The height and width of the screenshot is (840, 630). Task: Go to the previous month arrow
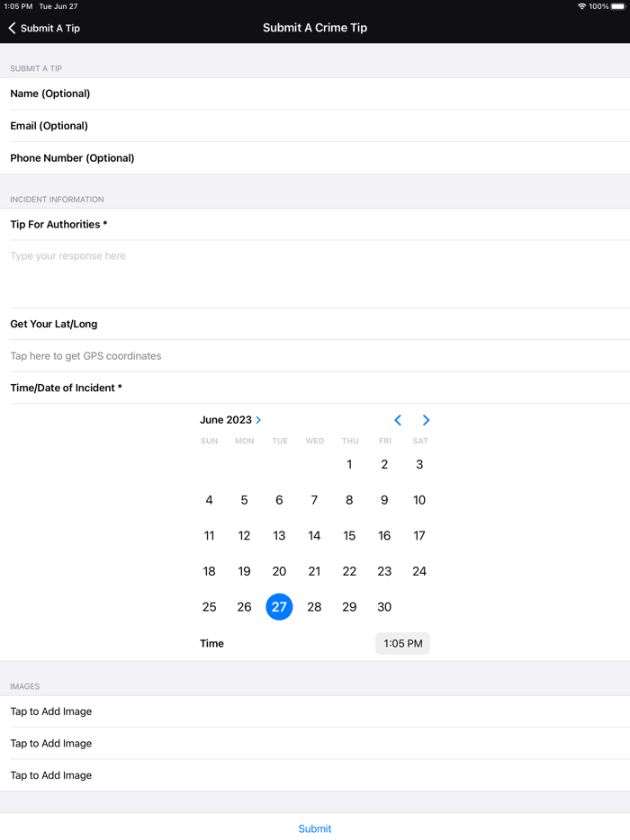tap(398, 420)
